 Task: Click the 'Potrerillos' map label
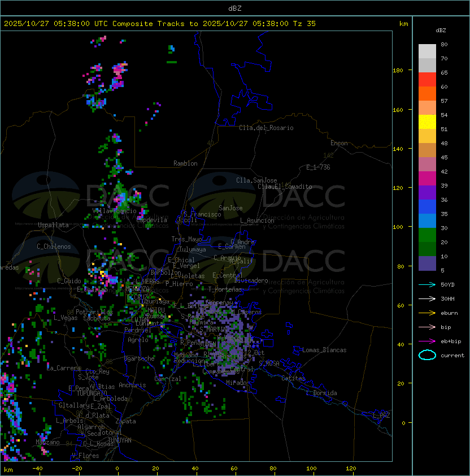[94, 312]
